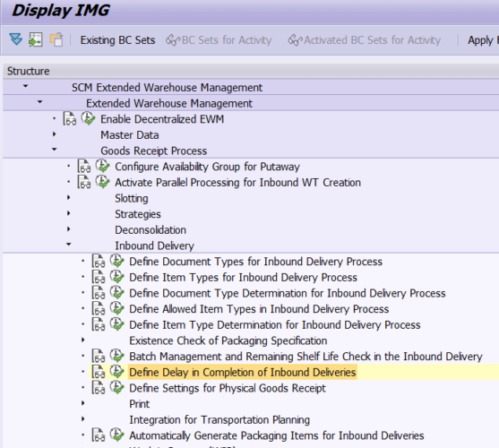The image size is (499, 448).
Task: Select Inbound Delivery label in tree
Action: (154, 246)
